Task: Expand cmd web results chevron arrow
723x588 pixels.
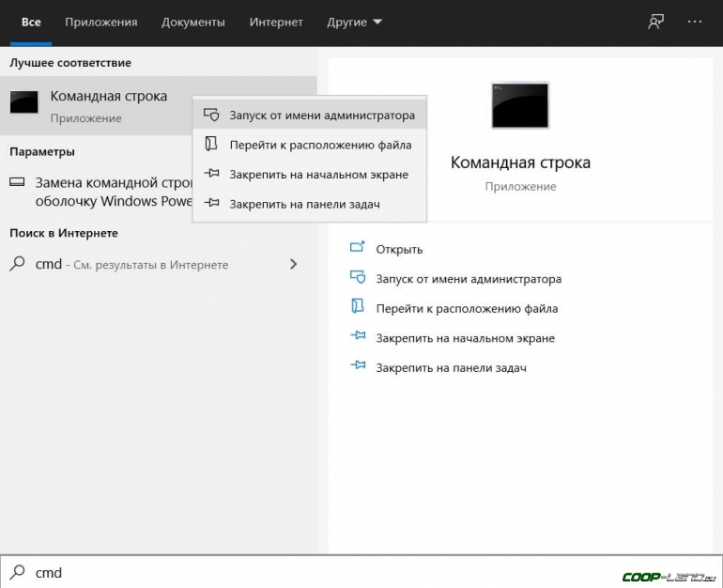Action: [293, 265]
